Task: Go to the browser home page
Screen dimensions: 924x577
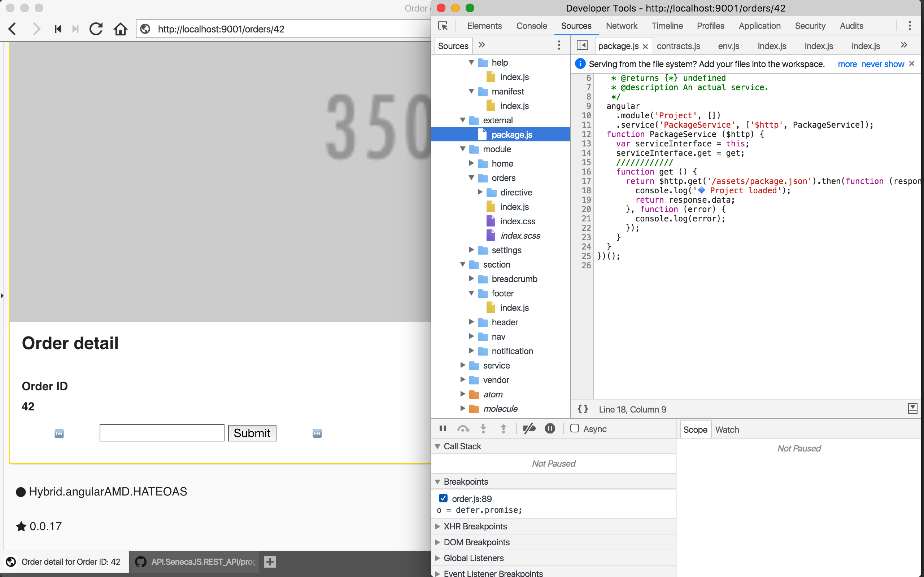Action: pos(120,29)
